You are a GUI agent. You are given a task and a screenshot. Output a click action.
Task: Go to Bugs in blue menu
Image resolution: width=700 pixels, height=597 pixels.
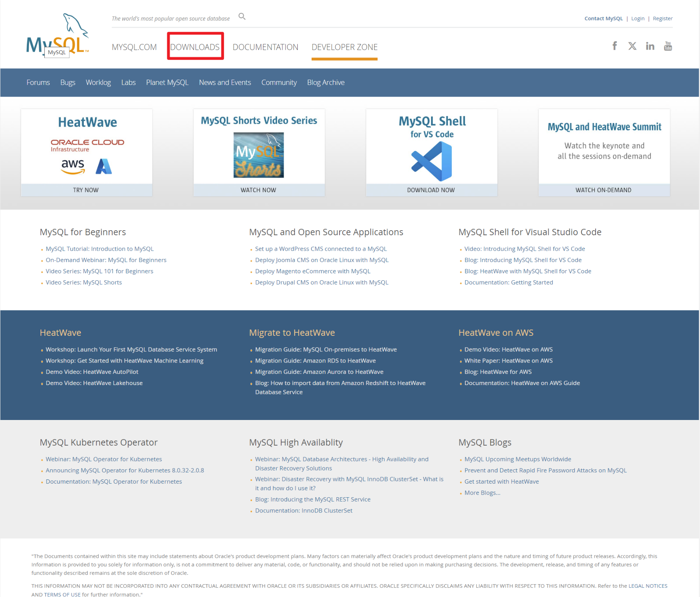(68, 82)
